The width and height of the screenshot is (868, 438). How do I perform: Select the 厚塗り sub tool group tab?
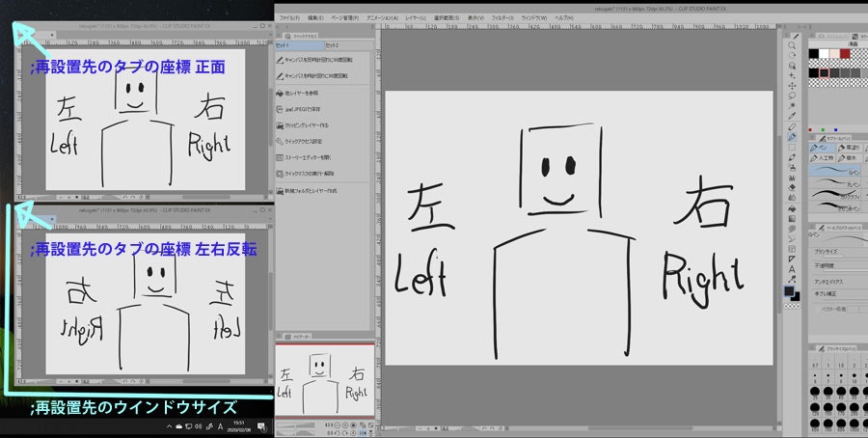point(849,148)
